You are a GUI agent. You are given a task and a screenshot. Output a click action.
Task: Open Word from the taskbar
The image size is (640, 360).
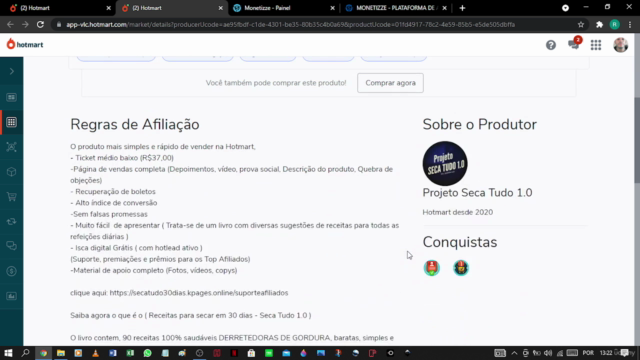[113, 353]
